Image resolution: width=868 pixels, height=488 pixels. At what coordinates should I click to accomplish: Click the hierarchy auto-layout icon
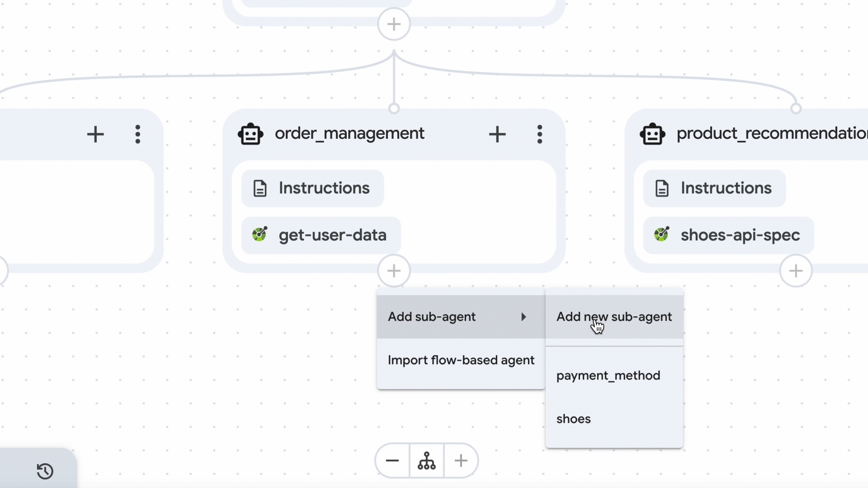[427, 461]
